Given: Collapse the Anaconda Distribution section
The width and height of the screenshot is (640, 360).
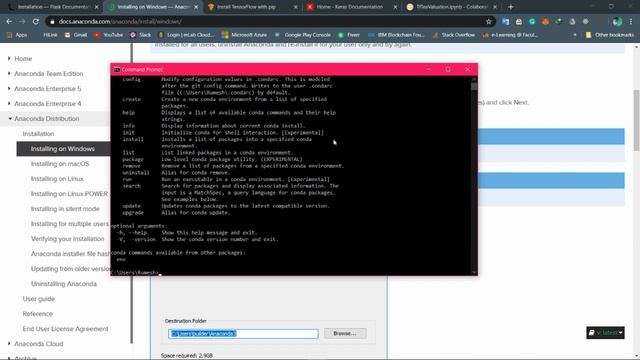Looking at the screenshot, I should tap(10, 119).
